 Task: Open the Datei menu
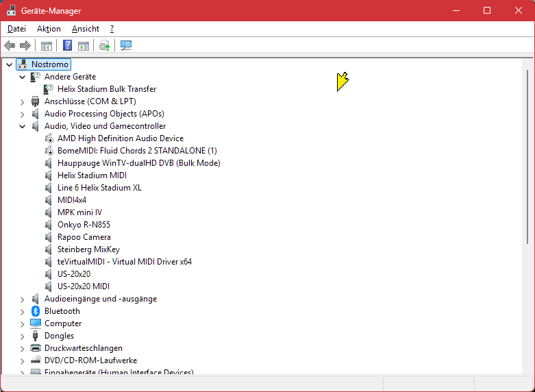(x=16, y=29)
